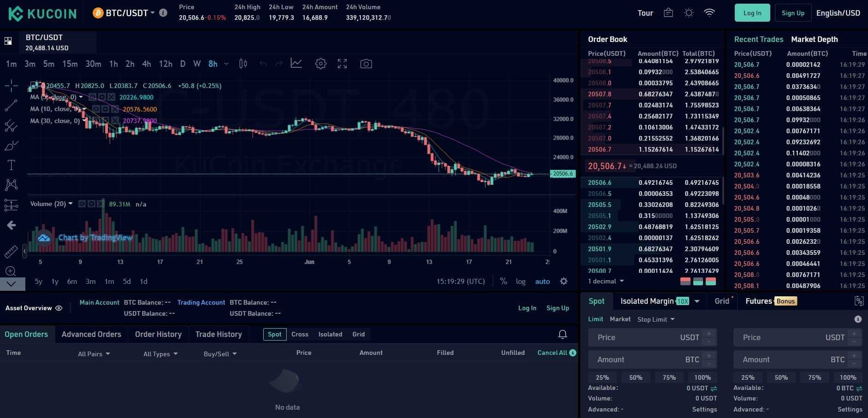Select the Isolated order filter
Image resolution: width=868 pixels, height=418 pixels.
(331, 334)
